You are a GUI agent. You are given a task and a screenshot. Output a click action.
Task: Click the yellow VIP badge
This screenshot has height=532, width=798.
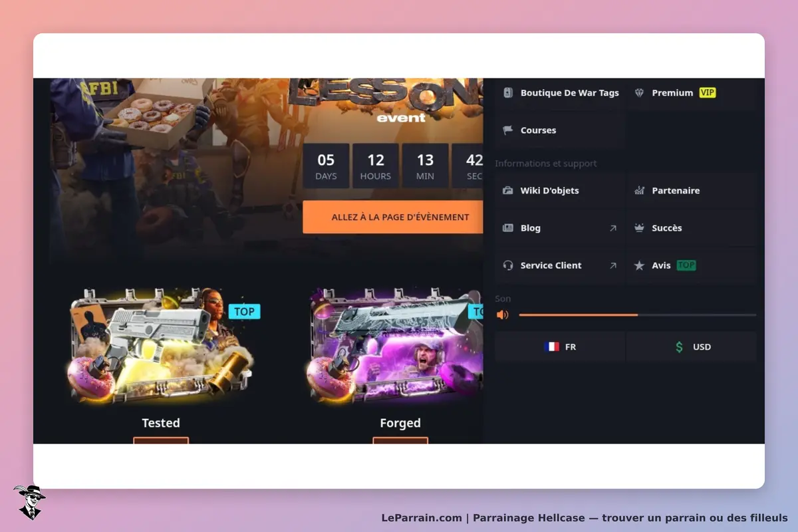708,93
